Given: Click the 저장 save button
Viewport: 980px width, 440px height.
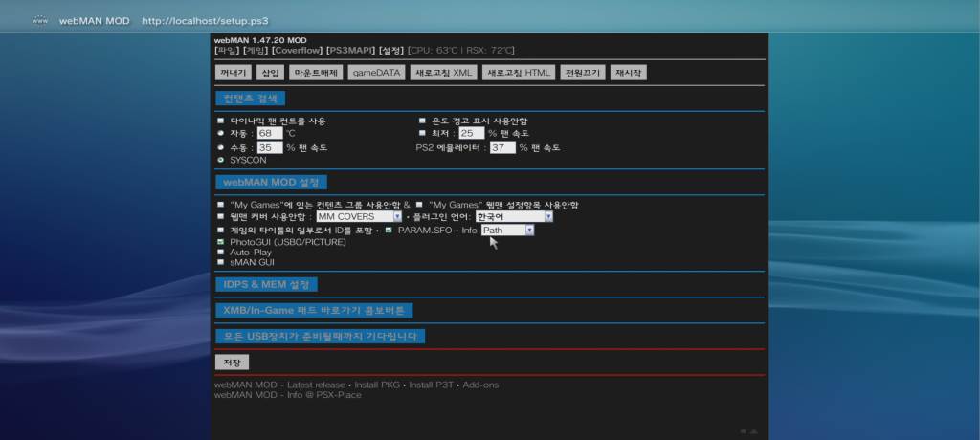Looking at the screenshot, I should tap(232, 362).
